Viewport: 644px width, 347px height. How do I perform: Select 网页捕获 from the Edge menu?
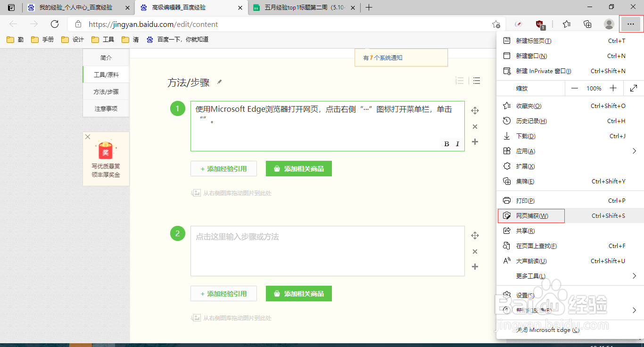click(x=531, y=215)
